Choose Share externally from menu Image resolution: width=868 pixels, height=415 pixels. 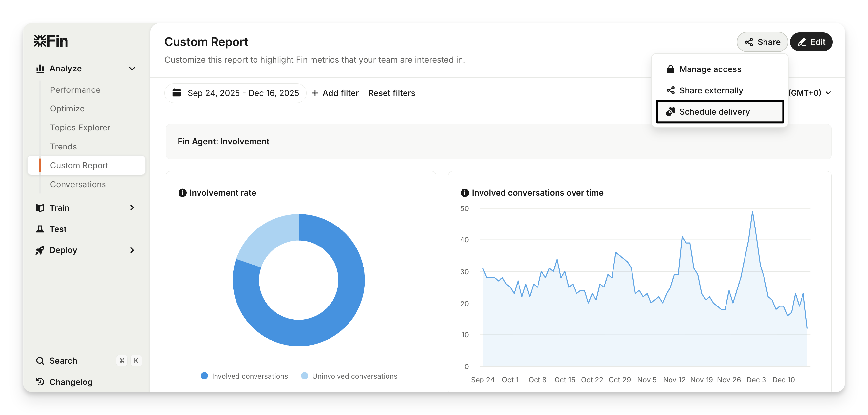[711, 90]
